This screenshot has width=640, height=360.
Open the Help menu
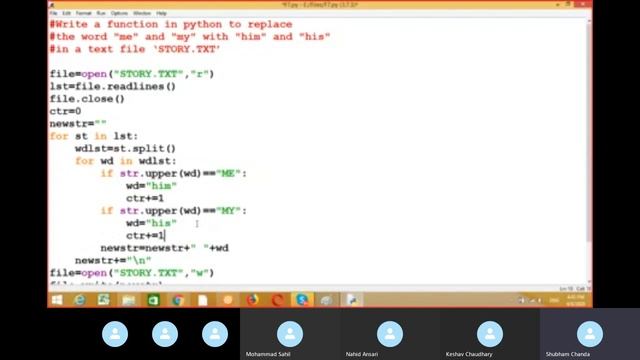[161, 13]
